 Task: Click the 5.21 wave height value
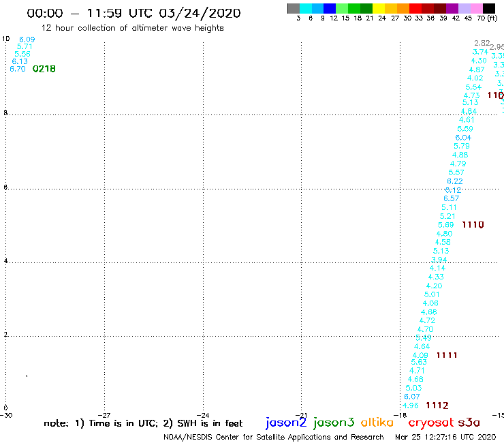[x=447, y=216]
